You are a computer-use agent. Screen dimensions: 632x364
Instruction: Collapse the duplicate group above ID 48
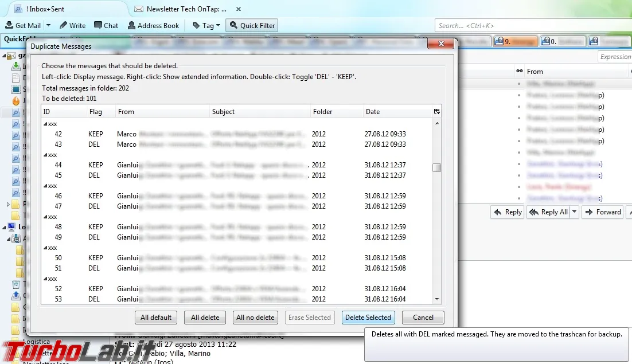tap(45, 217)
